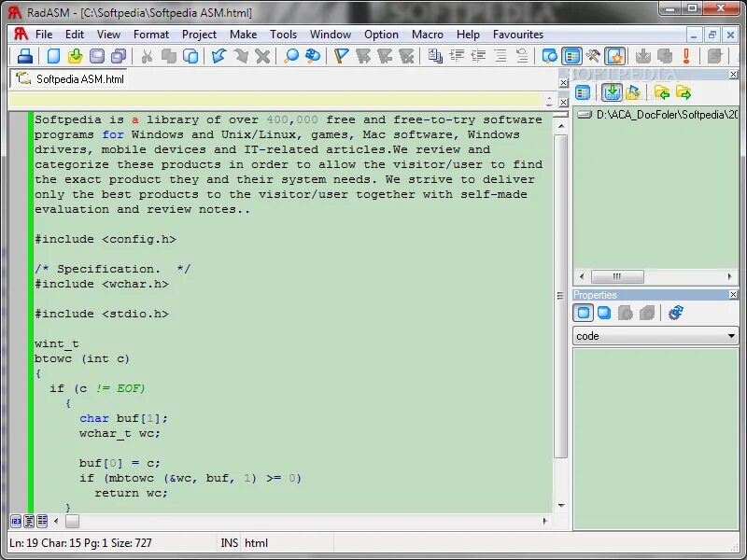Toggle the Output window toolbar button

(549, 56)
